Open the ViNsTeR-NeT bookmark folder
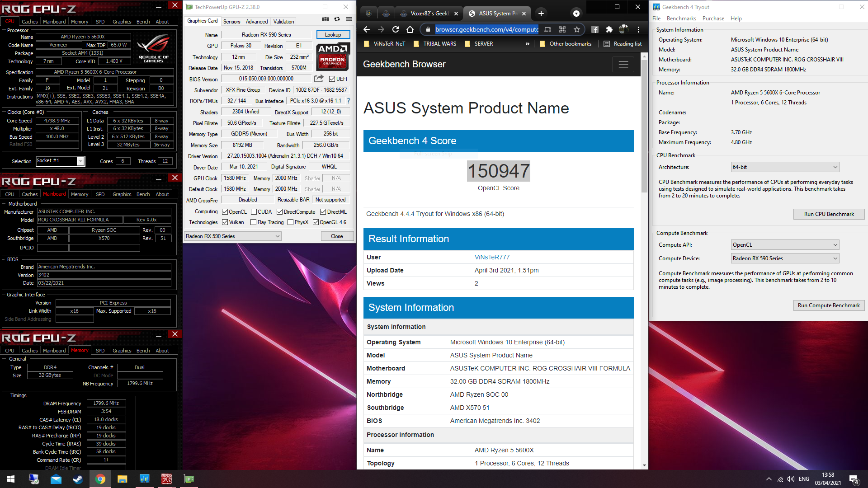 385,44
